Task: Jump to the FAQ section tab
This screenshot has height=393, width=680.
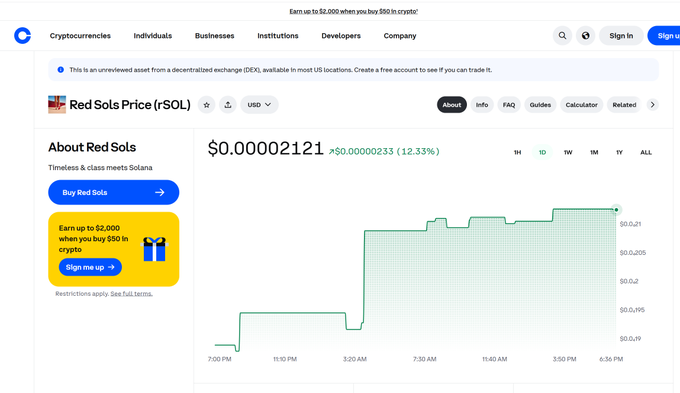Action: [x=509, y=105]
